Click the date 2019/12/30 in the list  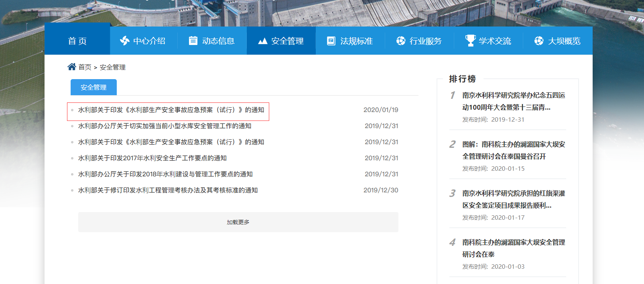(x=381, y=190)
